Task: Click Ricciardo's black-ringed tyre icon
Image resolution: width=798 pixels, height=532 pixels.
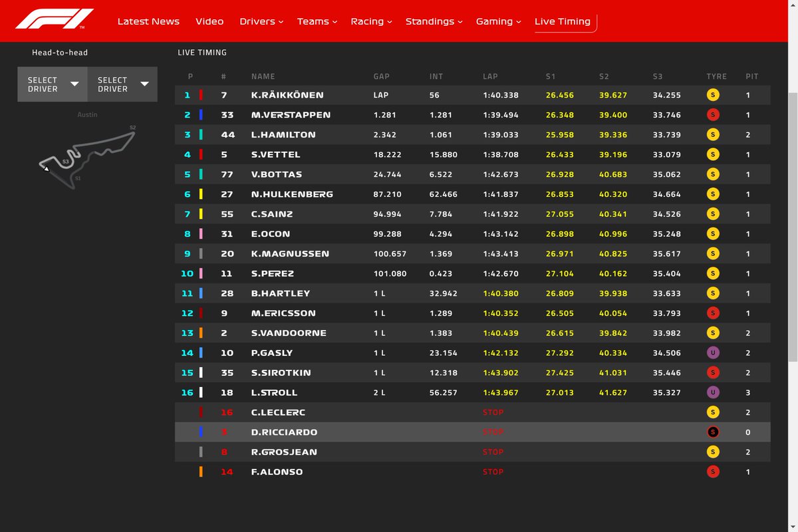Action: pyautogui.click(x=713, y=432)
